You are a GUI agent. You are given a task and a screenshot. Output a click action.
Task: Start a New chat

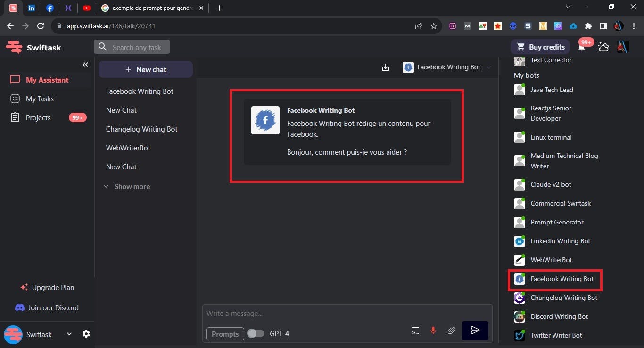(146, 69)
